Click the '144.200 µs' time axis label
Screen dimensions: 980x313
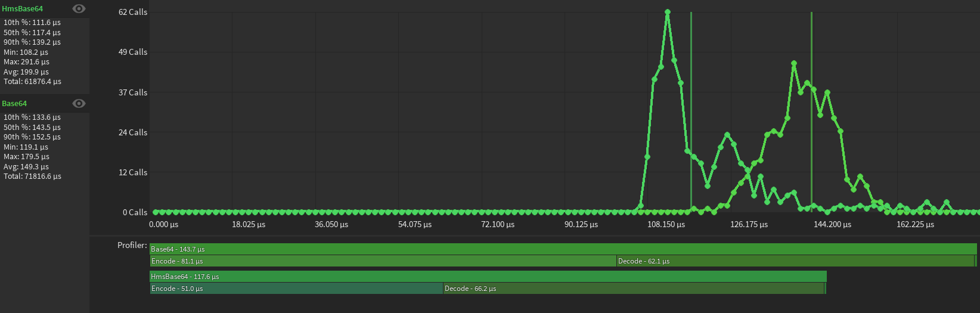tap(833, 225)
